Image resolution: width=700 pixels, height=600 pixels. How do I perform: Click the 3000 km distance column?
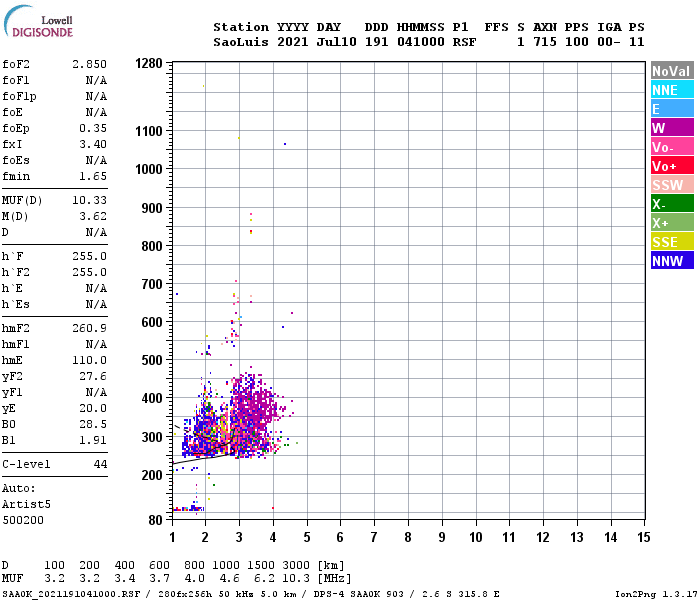pos(296,566)
